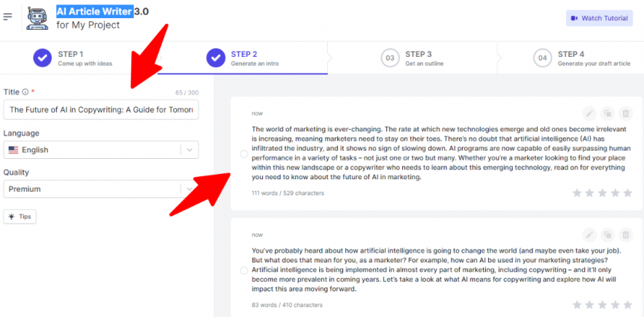This screenshot has width=644, height=317.
Task: Expand the Language dropdown
Action: 189,150
